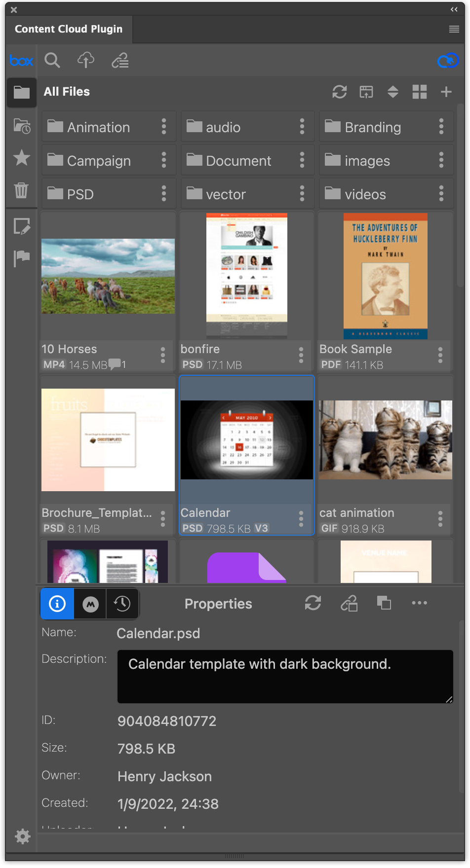The height and width of the screenshot is (868, 470).
Task: Click the plus icon to add new
Action: (x=446, y=92)
